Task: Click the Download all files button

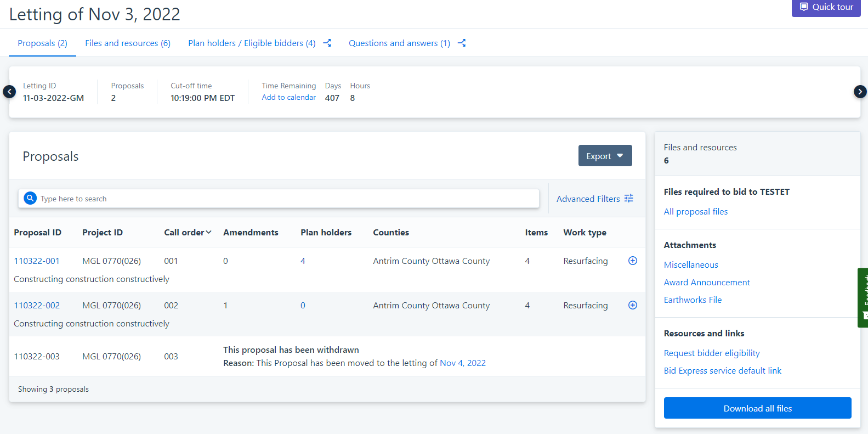Action: 757,408
